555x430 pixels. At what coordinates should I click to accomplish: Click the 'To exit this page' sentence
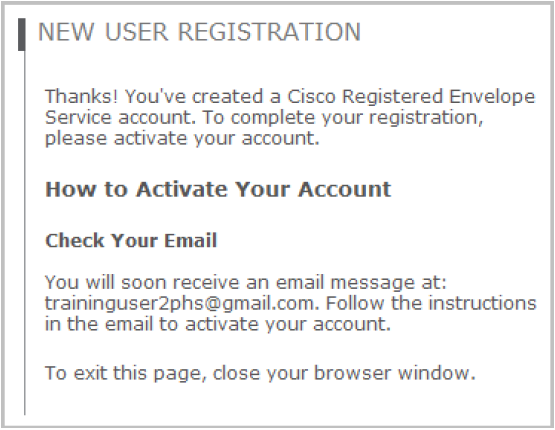click(260, 373)
